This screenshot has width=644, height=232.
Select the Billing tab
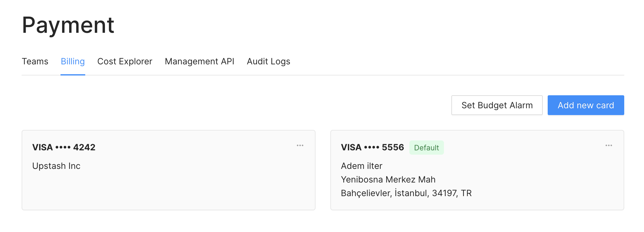coord(73,61)
